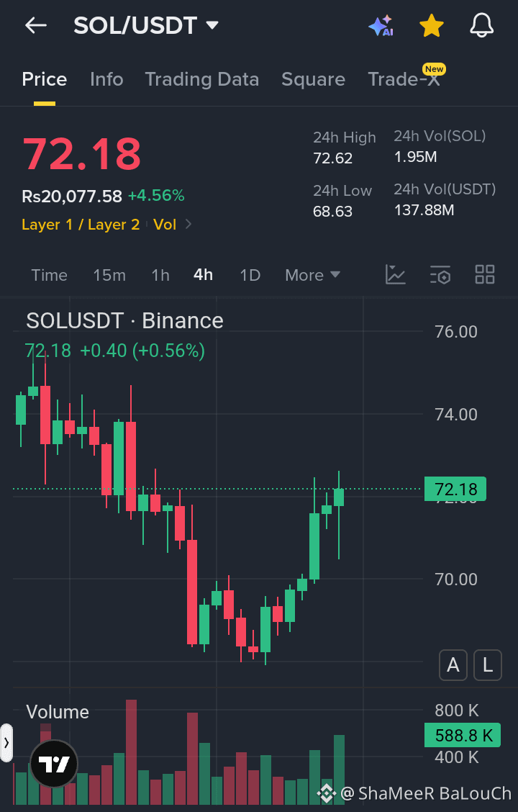This screenshot has width=518, height=812.
Task: Select the 1h chart interval
Action: [160, 275]
